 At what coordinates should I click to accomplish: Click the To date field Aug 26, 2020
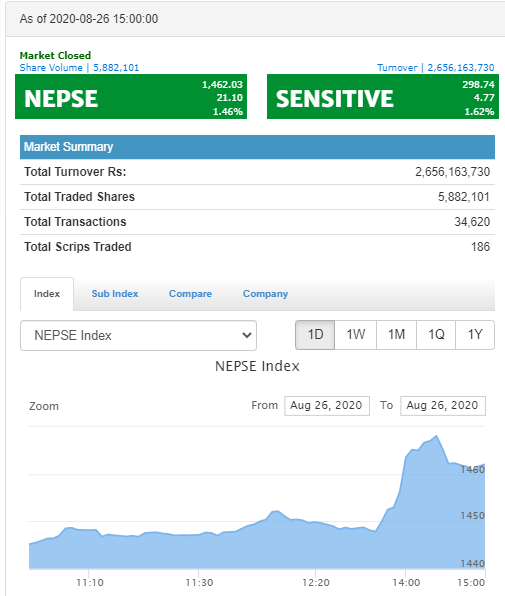tap(443, 406)
